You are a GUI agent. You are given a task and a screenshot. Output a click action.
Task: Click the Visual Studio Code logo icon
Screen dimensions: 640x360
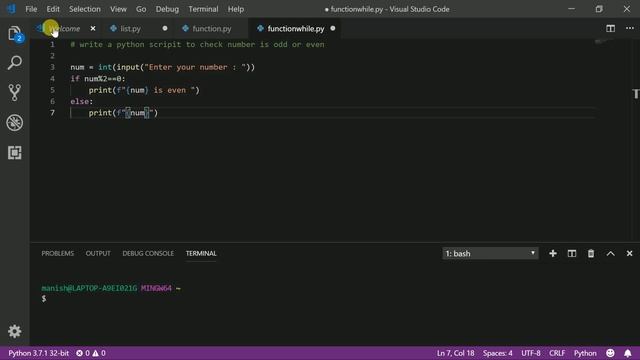click(x=11, y=9)
